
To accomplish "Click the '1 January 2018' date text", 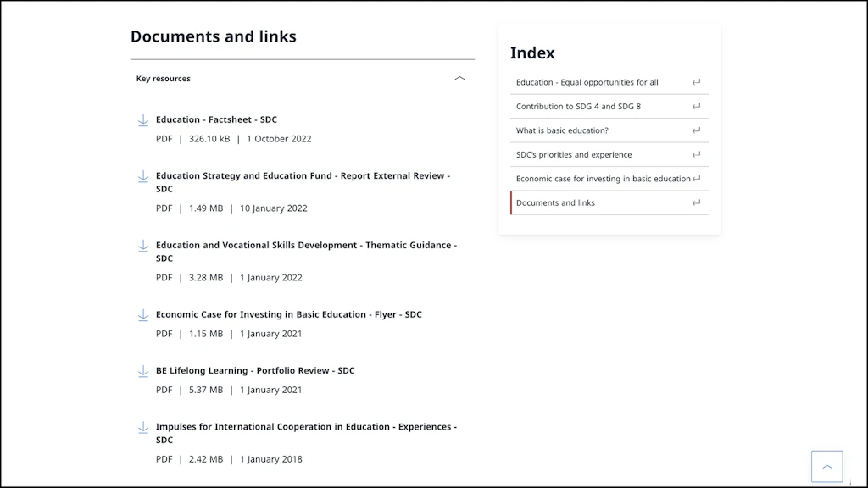I will click(x=271, y=459).
